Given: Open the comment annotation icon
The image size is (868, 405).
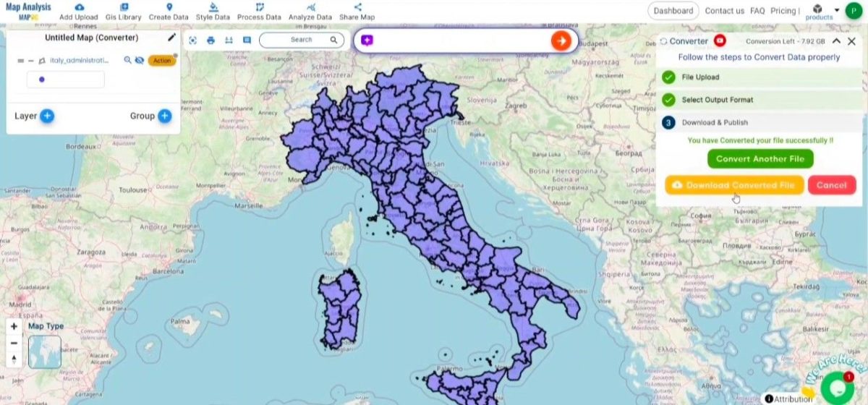Looking at the screenshot, I should coord(247,40).
